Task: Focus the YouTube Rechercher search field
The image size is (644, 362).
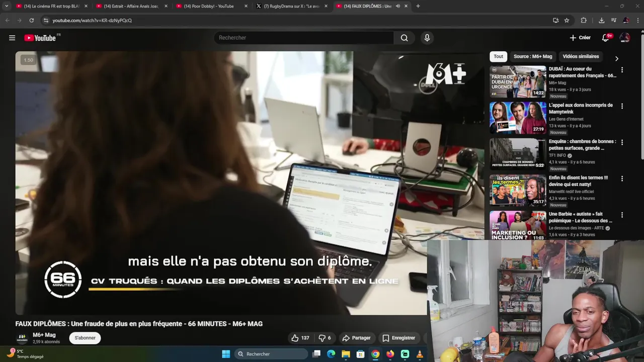Action: 304,38
